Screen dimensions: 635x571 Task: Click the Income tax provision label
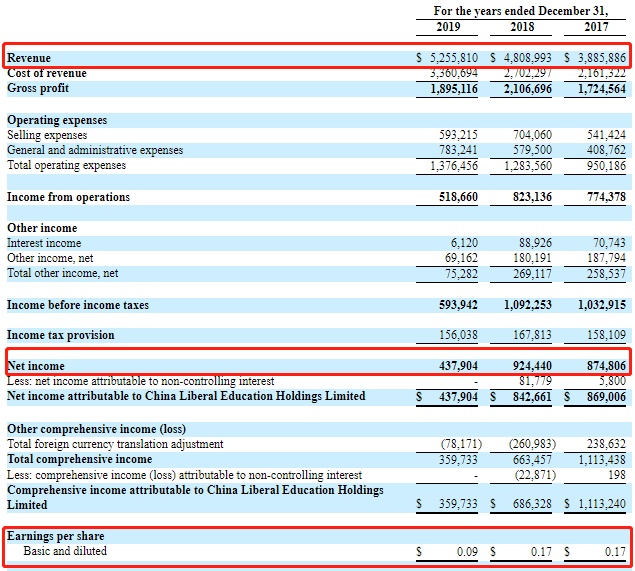click(x=60, y=335)
